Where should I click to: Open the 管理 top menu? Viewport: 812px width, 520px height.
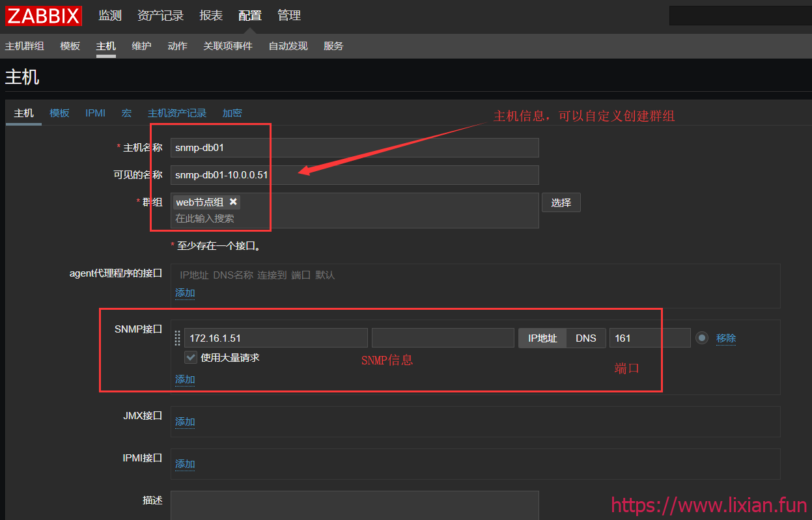click(x=289, y=16)
